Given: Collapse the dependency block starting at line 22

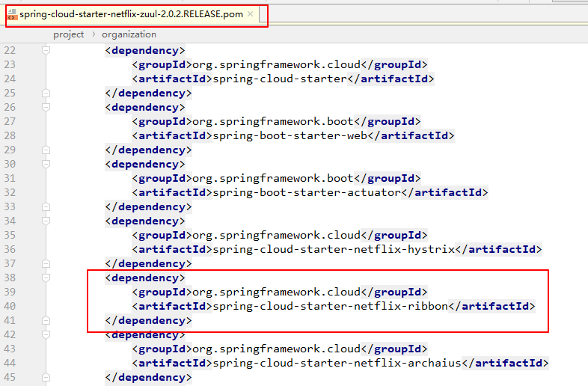Looking at the screenshot, I should 46,51.
